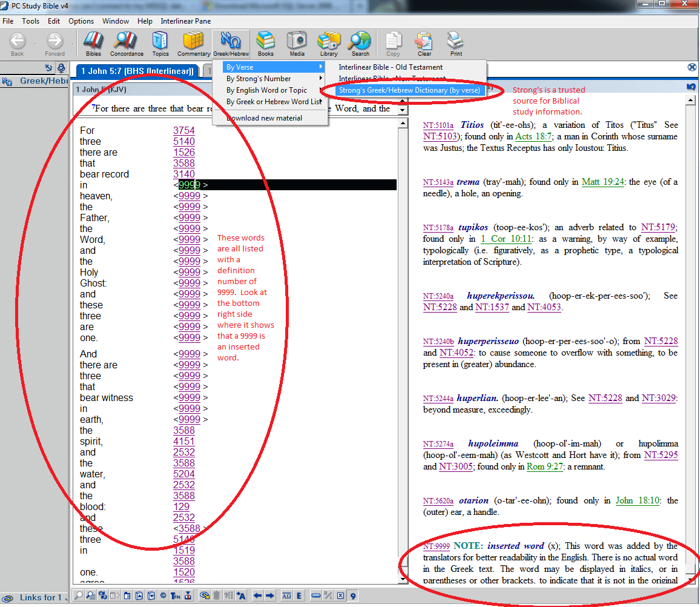Launch the Search tool

360,44
